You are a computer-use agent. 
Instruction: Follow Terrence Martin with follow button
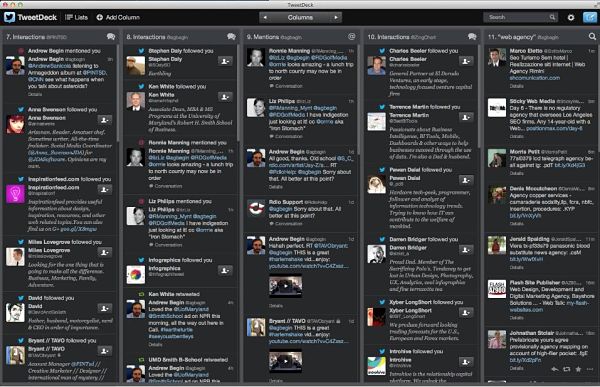(x=466, y=118)
